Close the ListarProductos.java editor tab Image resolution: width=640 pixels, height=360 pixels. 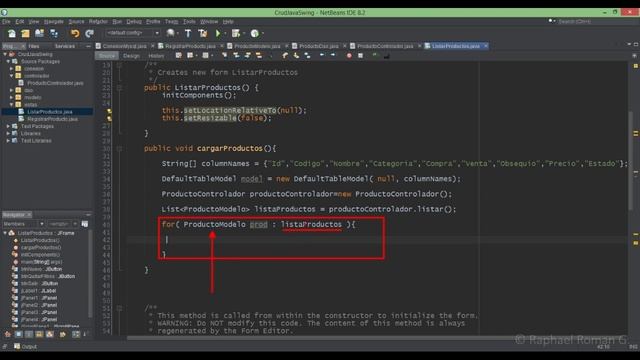(486, 46)
